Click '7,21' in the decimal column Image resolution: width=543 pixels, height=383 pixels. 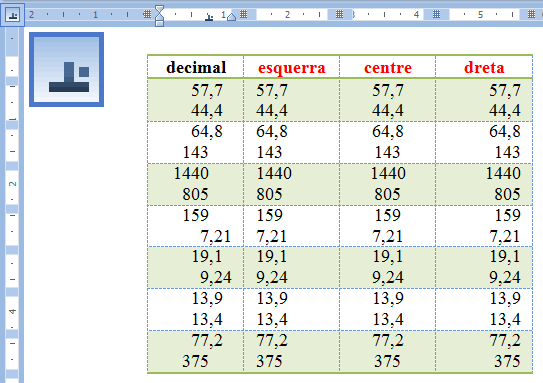tap(215, 237)
